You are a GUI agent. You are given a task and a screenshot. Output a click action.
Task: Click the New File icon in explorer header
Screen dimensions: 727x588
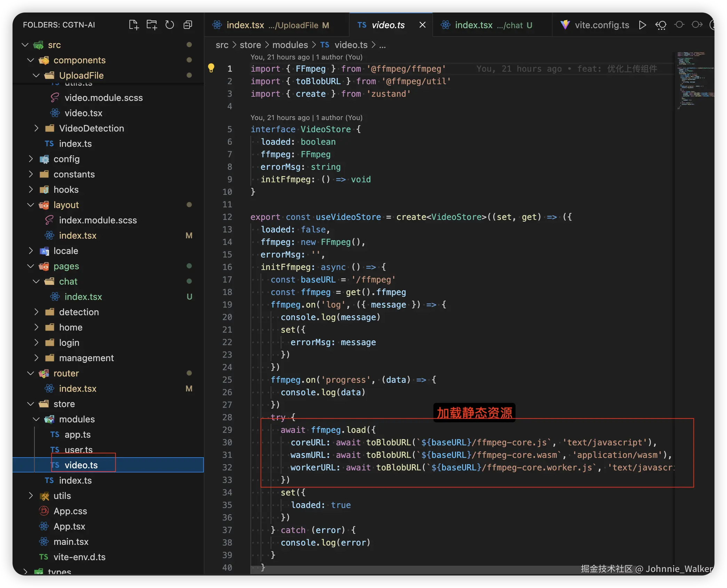click(134, 25)
